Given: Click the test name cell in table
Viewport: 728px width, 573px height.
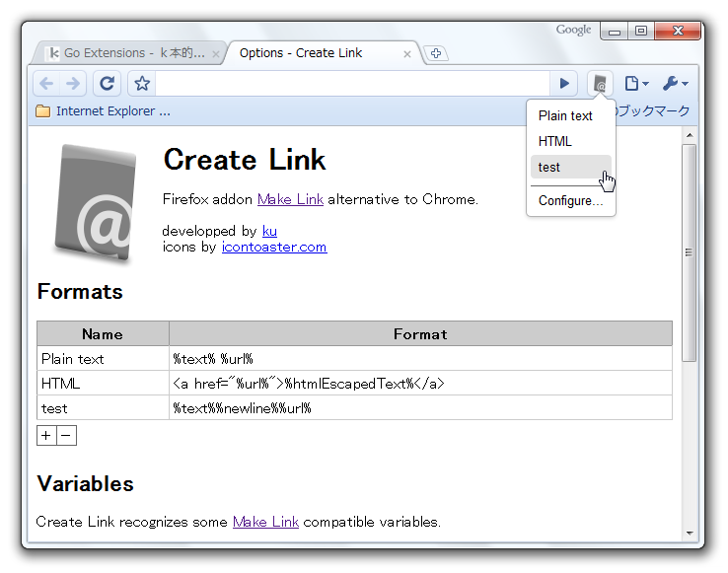Looking at the screenshot, I should pyautogui.click(x=103, y=408).
